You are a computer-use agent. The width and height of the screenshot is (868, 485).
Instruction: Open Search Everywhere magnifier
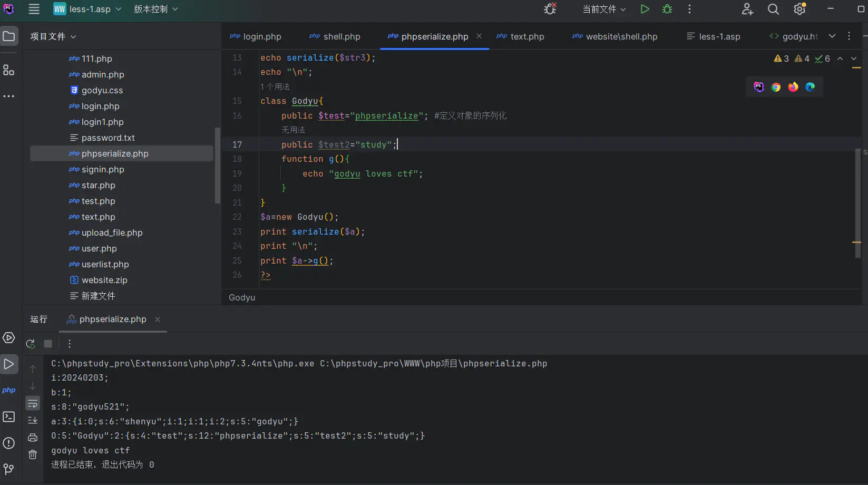tap(773, 9)
